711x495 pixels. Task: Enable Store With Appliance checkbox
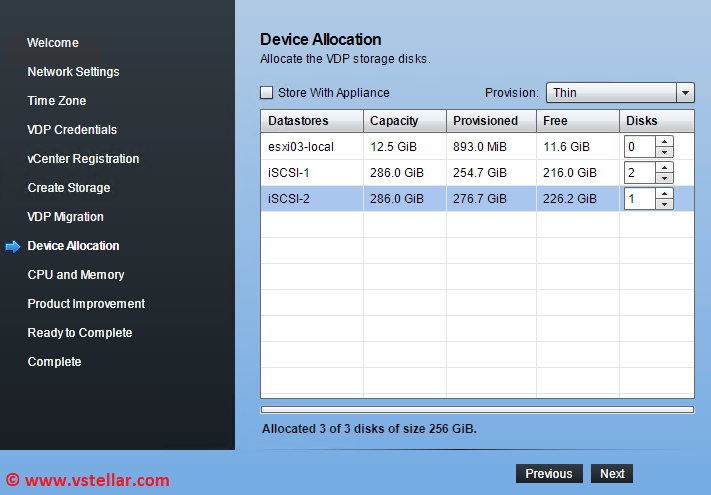[267, 93]
